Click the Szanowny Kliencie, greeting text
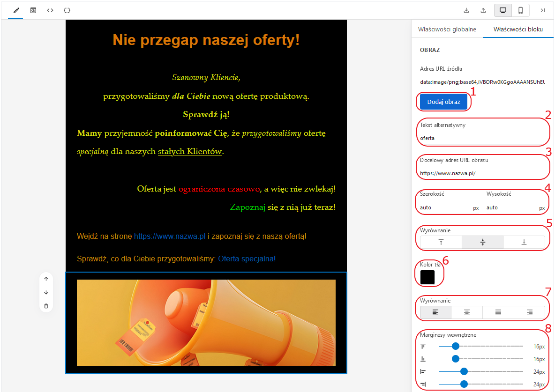This screenshot has width=555, height=392. 206,77
